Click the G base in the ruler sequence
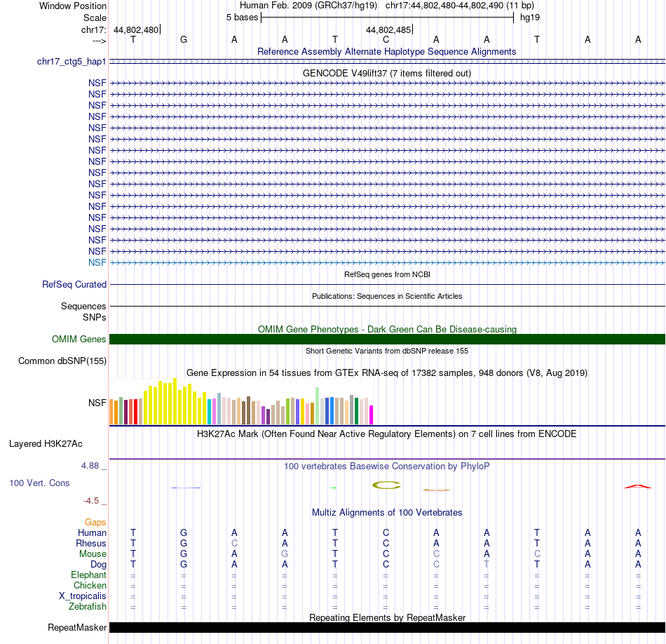 tap(184, 39)
